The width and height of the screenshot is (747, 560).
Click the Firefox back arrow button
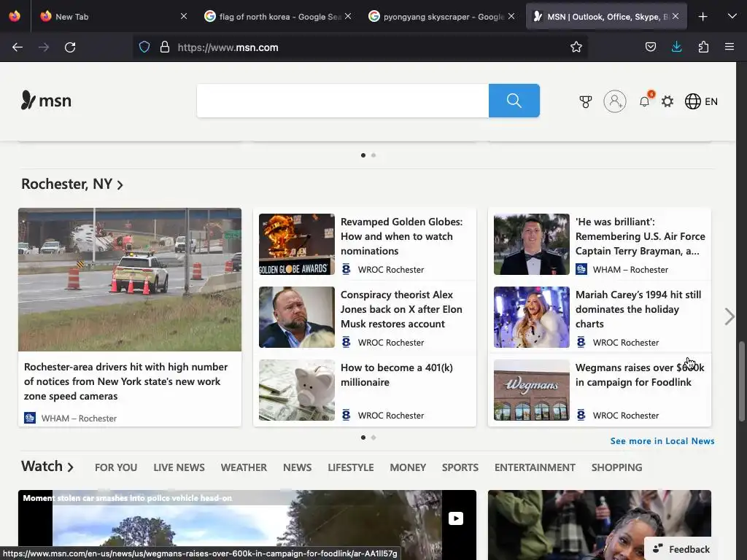(18, 47)
